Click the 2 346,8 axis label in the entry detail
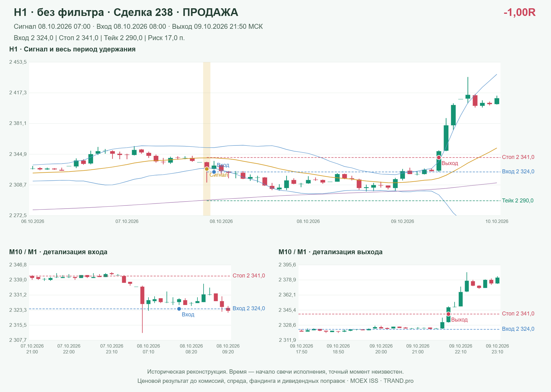This screenshot has width=551, height=392. (18, 265)
